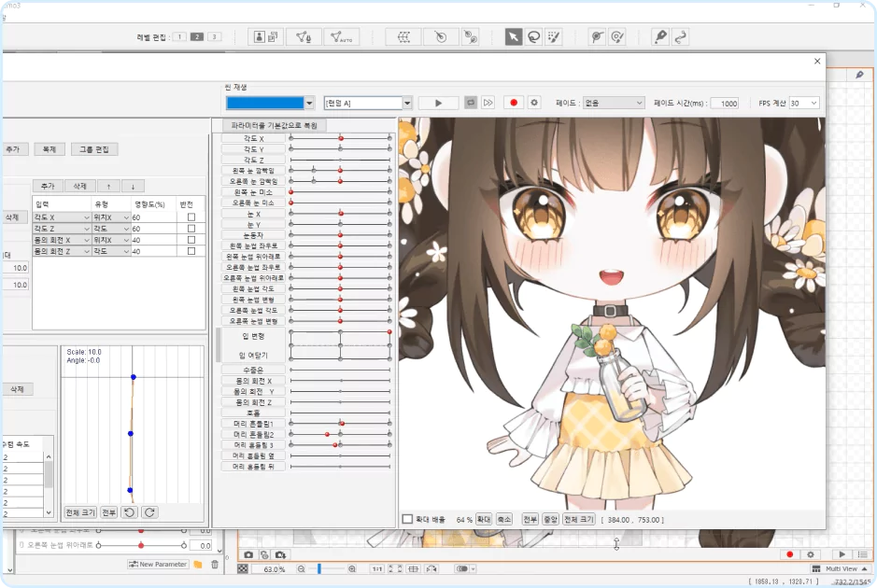Screen dimensions: 877x588
Task: Toggle loop playback in physics dialog
Action: (x=471, y=103)
